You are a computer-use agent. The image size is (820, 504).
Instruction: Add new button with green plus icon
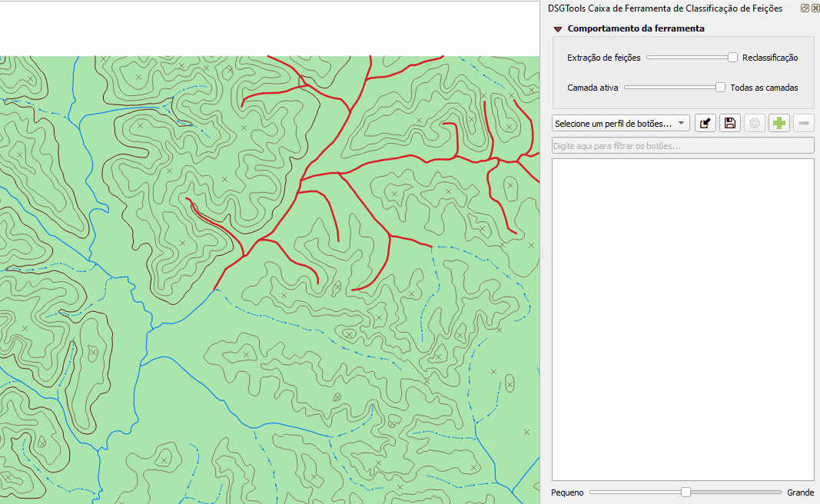pyautogui.click(x=779, y=124)
